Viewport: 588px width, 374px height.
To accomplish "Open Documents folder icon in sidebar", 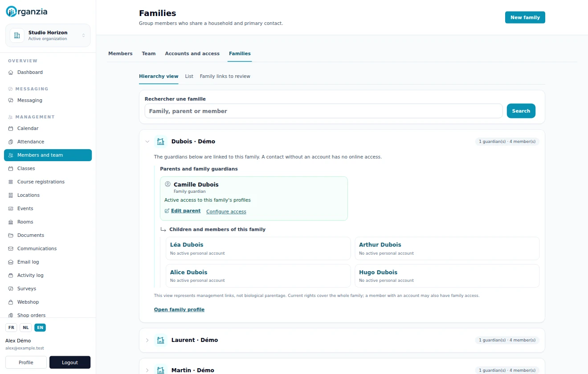I will (x=11, y=235).
